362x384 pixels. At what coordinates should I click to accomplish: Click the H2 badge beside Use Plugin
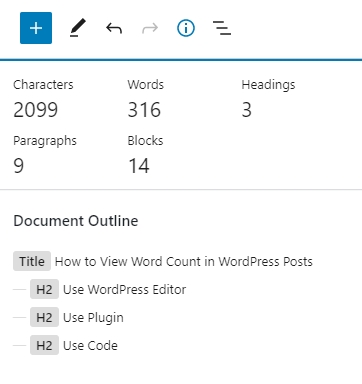[x=44, y=317]
